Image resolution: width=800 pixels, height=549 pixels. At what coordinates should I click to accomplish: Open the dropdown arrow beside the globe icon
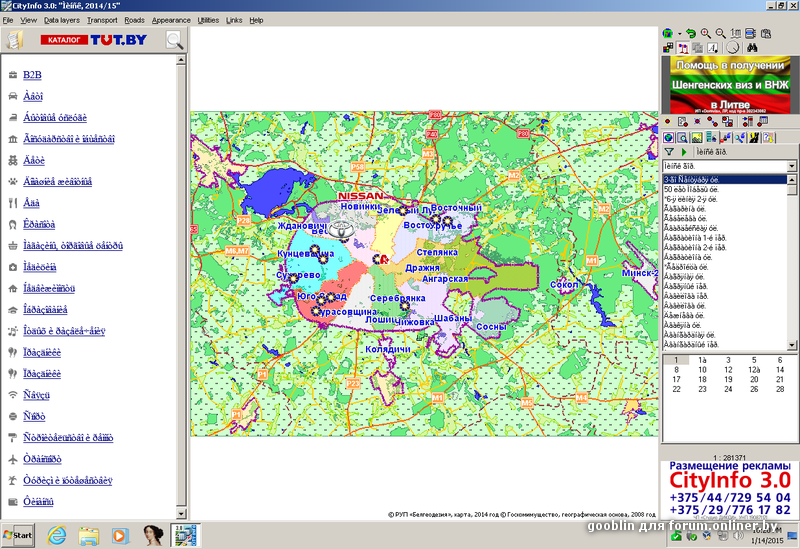click(679, 33)
